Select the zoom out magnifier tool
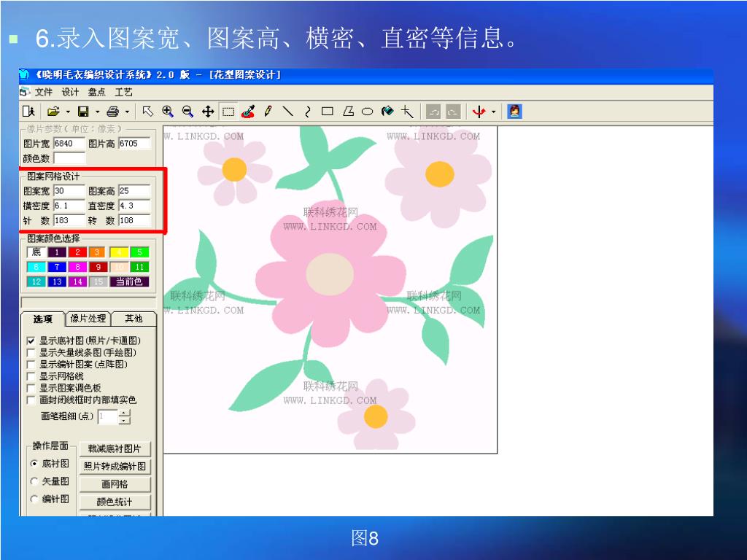The width and height of the screenshot is (747, 560). 187,112
